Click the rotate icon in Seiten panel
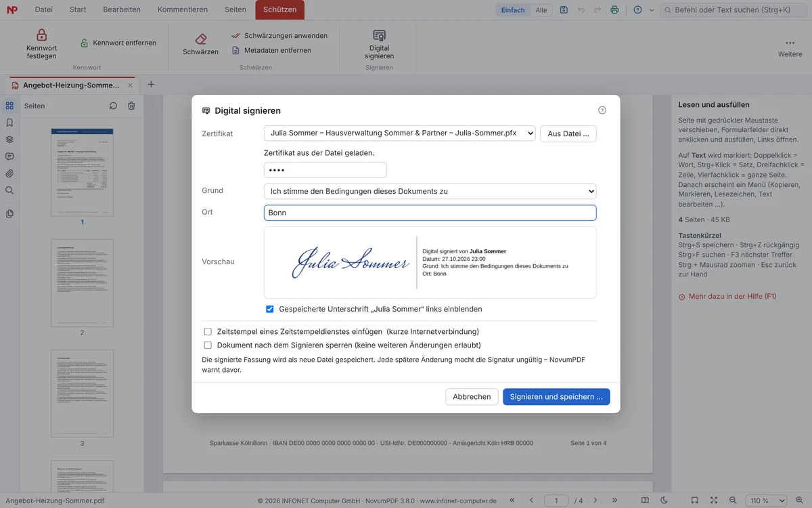 coord(113,106)
